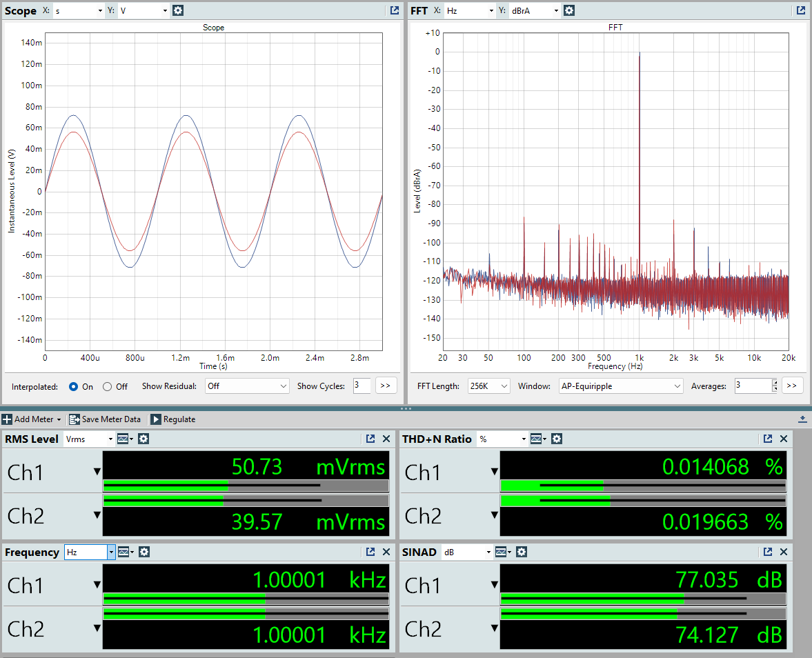Screen dimensions: 812x658
Task: Expand THD+N Ratio Ch2 channel arrow
Action: [x=495, y=515]
